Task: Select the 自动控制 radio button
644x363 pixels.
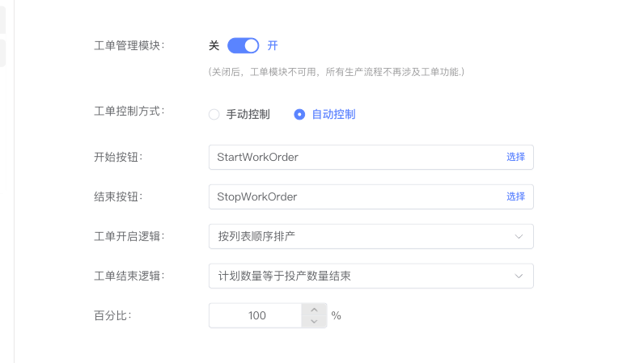Action: pyautogui.click(x=299, y=114)
